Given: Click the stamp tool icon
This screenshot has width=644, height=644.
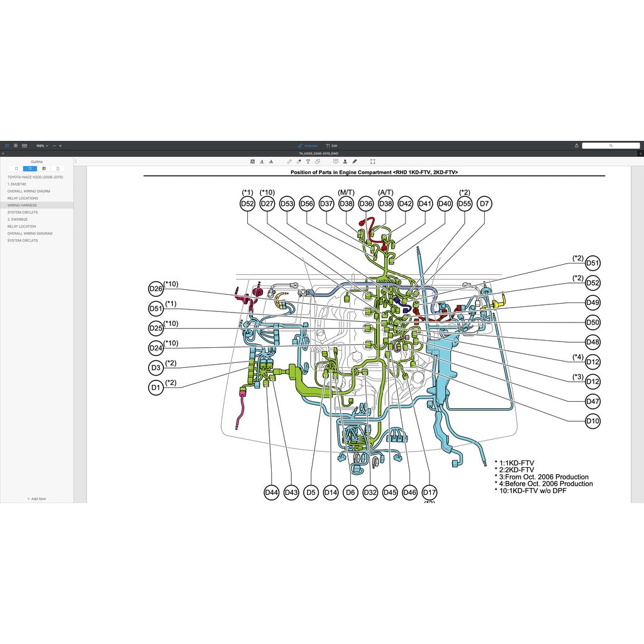Looking at the screenshot, I should (x=345, y=162).
